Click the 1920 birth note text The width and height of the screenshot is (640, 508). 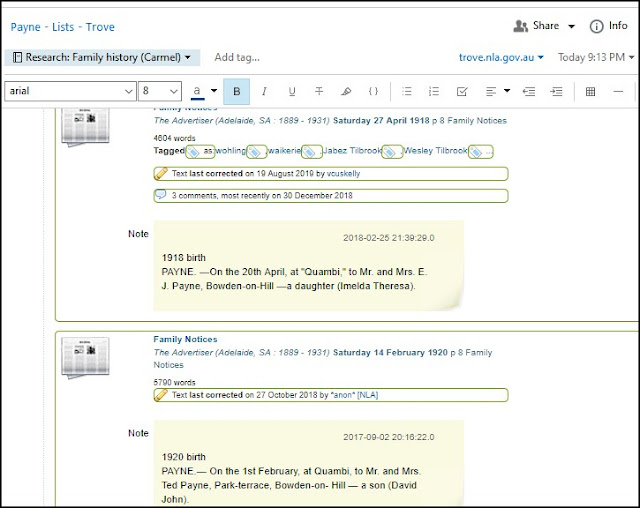coord(291,478)
